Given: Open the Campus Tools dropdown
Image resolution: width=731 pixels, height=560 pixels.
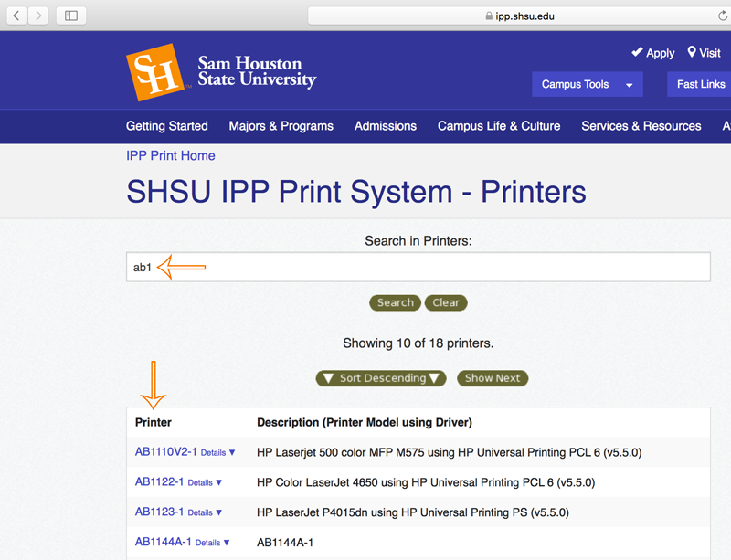Looking at the screenshot, I should point(587,83).
